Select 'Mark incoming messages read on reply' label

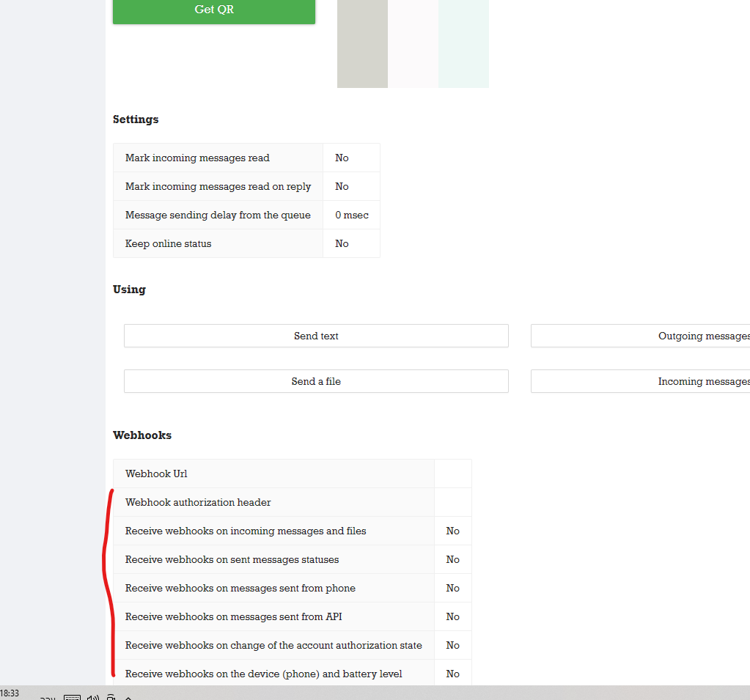click(218, 186)
